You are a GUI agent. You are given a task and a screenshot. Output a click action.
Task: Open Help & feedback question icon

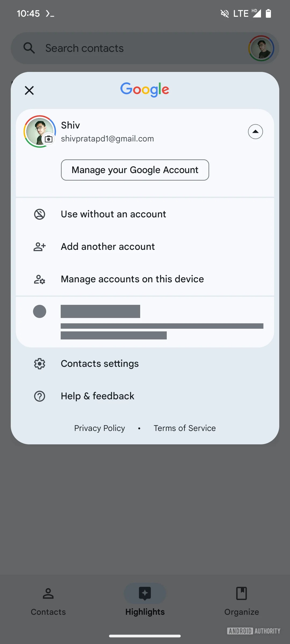pos(39,396)
